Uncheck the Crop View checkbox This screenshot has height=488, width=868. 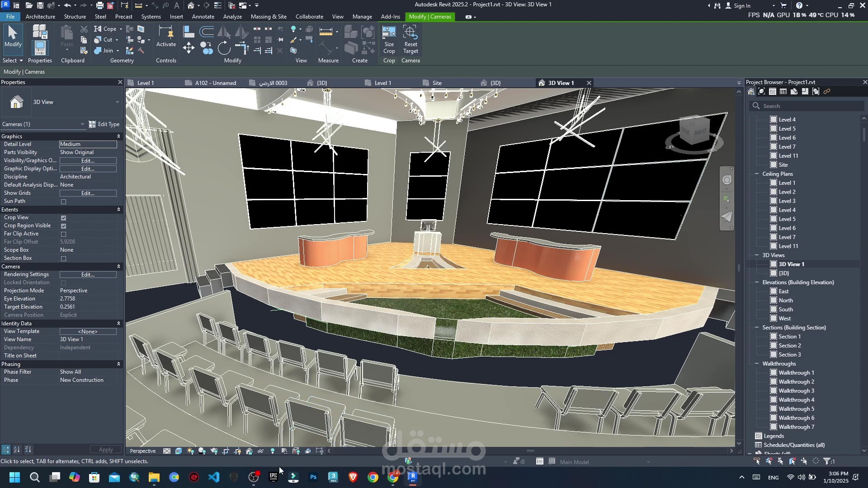click(x=63, y=218)
